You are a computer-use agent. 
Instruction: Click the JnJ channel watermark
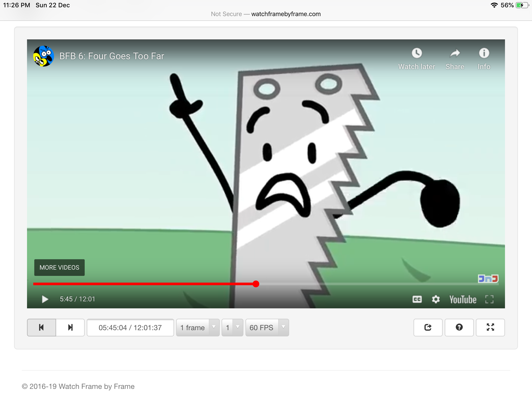tap(488, 279)
